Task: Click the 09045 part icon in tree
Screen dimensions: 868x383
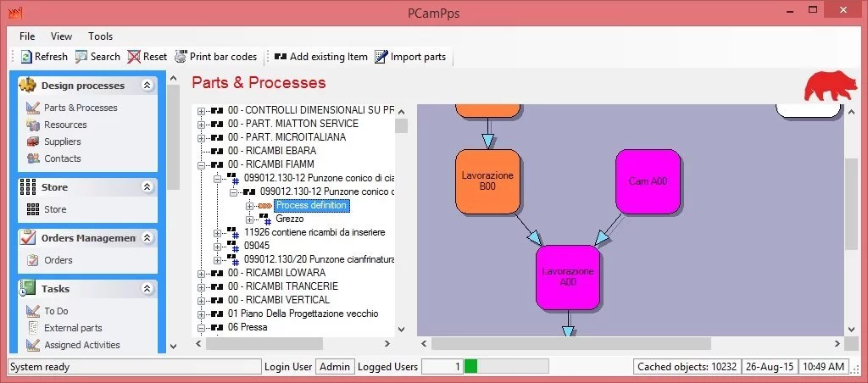Action: click(232, 247)
